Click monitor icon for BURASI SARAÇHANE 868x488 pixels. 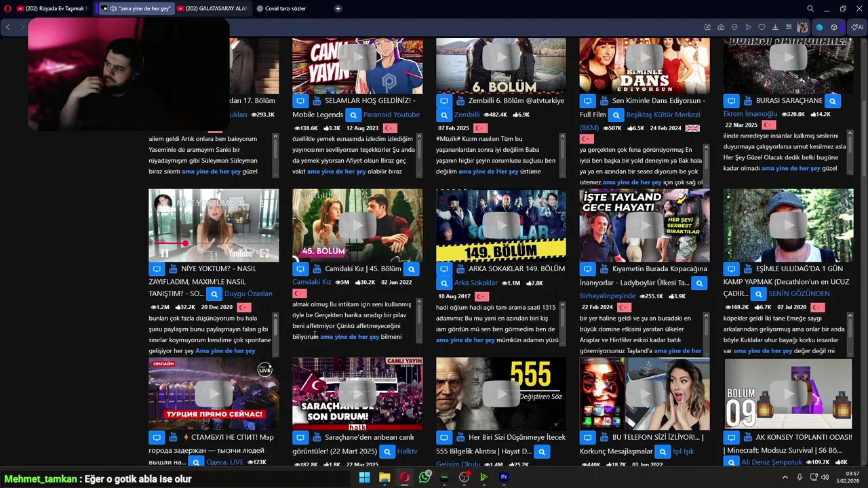click(731, 101)
